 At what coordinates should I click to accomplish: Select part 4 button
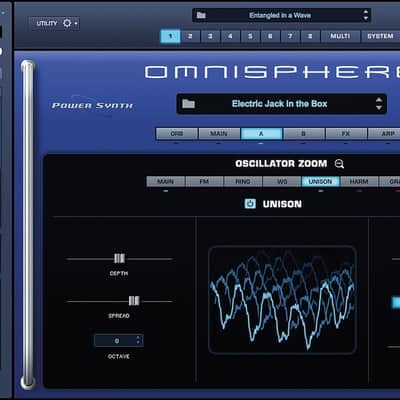(230, 36)
